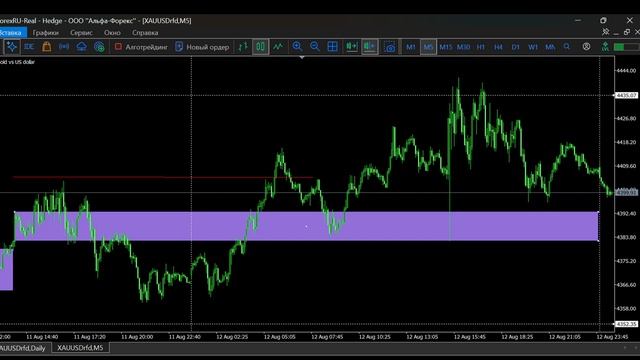Switch to the XAUUSDrfd,Daily chart tab
Screen dimensions: 640x360
click(x=24, y=348)
